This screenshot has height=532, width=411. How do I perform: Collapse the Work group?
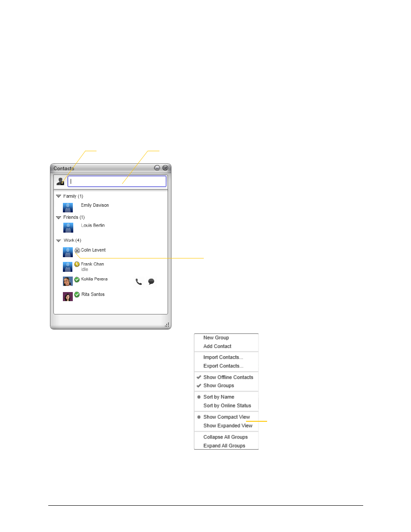[x=59, y=241]
